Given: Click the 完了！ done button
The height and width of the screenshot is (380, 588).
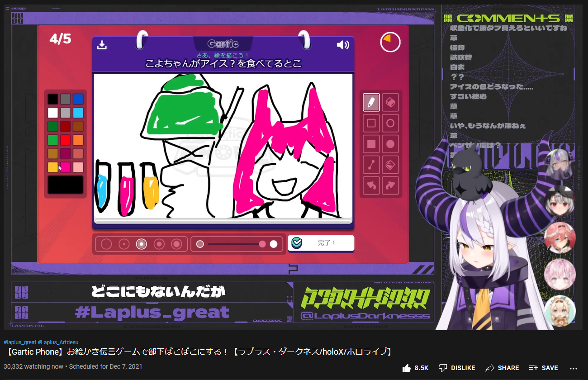Looking at the screenshot, I should point(321,243).
